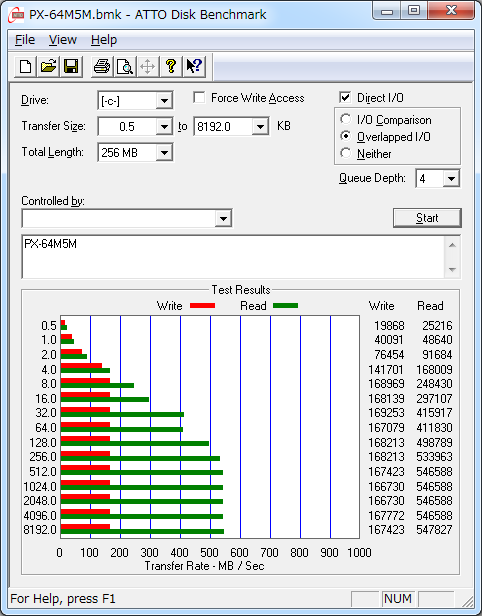The image size is (482, 616).
Task: Click the New document toolbar icon
Action: [x=26, y=66]
